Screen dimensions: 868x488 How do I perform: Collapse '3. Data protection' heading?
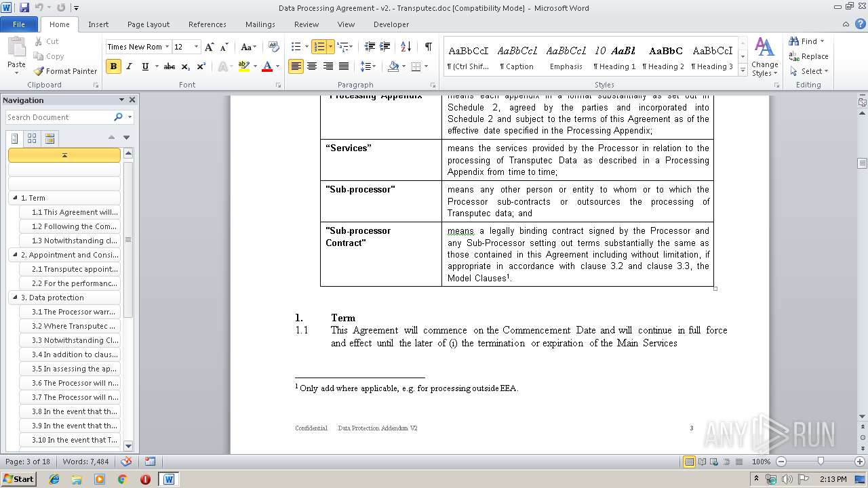point(15,298)
